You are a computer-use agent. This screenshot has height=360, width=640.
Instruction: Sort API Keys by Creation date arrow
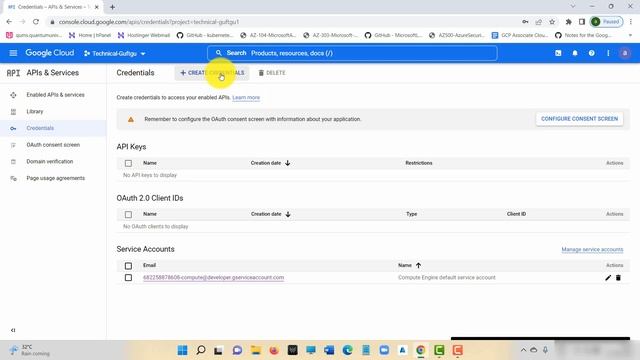[x=287, y=163]
